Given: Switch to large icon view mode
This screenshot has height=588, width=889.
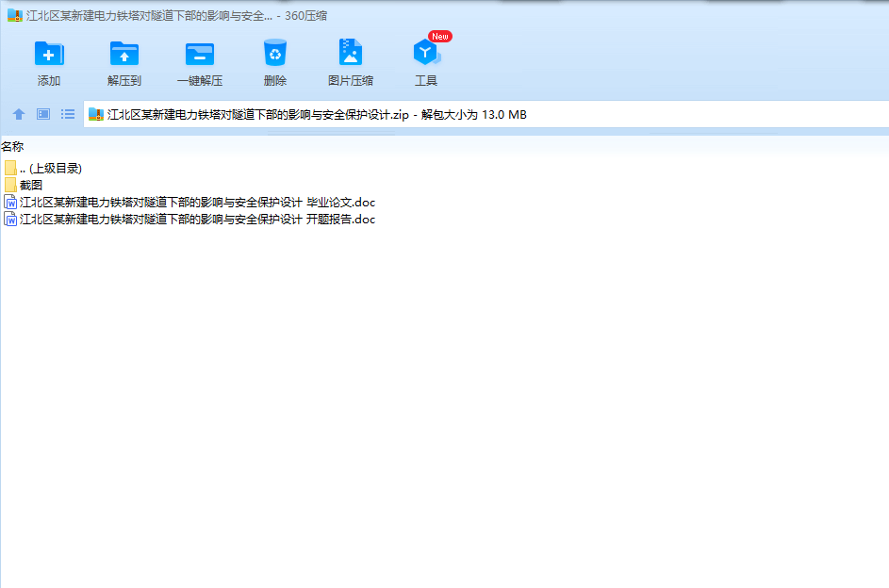Looking at the screenshot, I should pyautogui.click(x=43, y=114).
